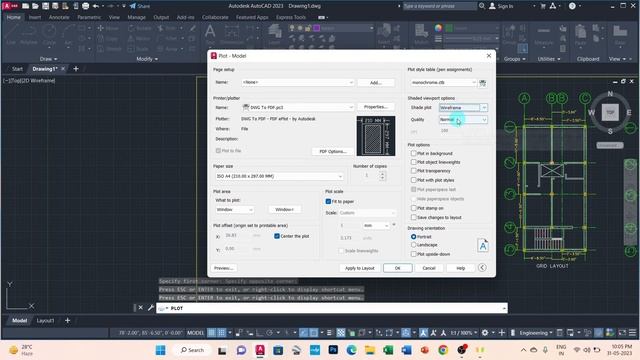
Task: Click the drawing orientation preview icon
Action: tap(482, 245)
